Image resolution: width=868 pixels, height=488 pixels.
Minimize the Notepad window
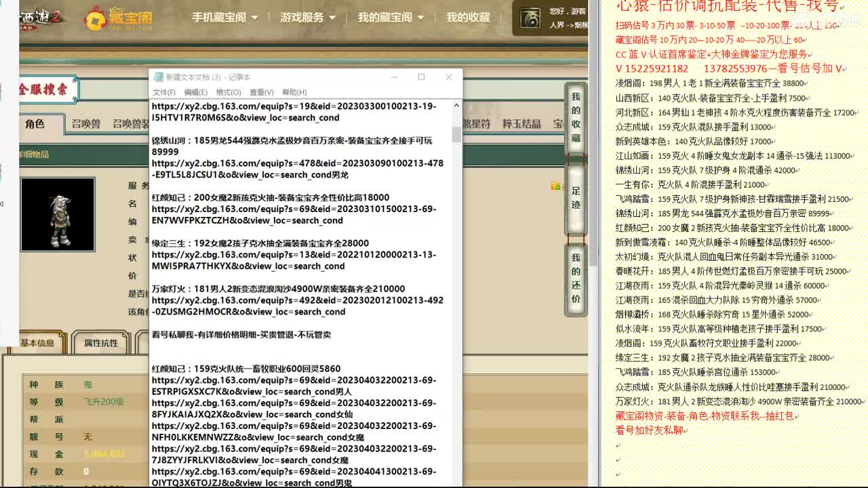pyautogui.click(x=394, y=77)
